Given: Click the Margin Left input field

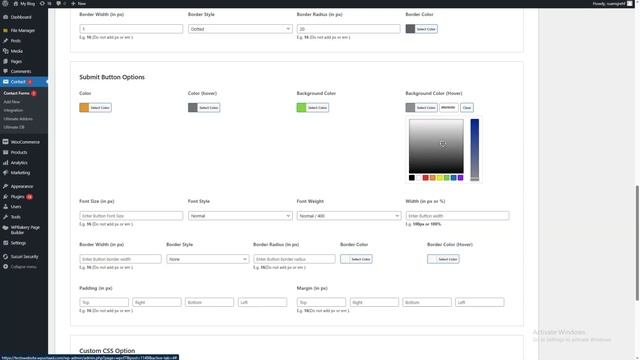Looking at the screenshot, I should pyautogui.click(x=480, y=302).
